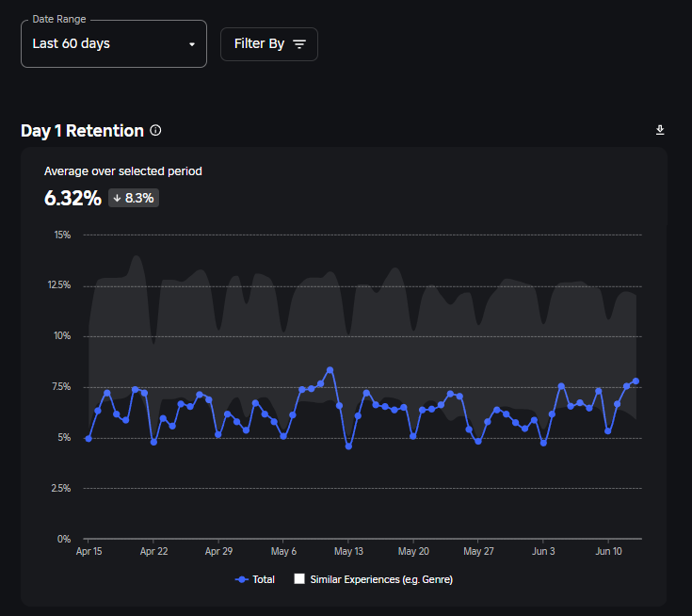Click the caret arrow in the Date Range selector
The width and height of the screenshot is (692, 616).
click(192, 44)
